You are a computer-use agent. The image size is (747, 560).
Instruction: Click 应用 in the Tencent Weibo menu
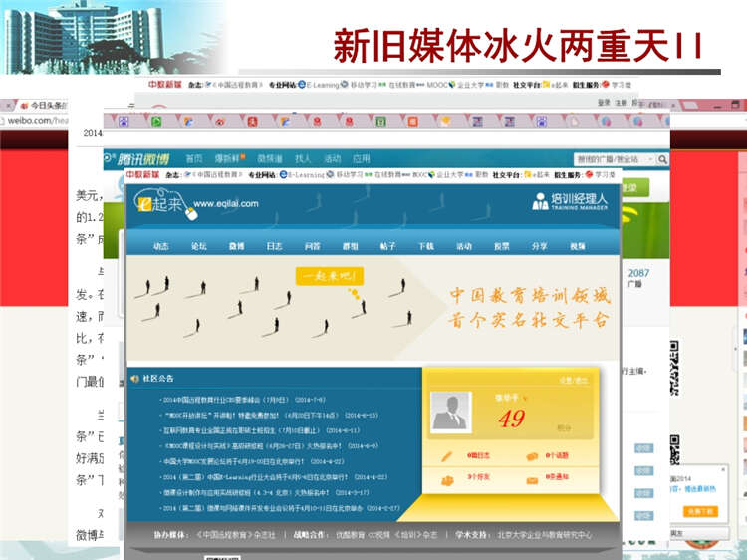coord(361,159)
